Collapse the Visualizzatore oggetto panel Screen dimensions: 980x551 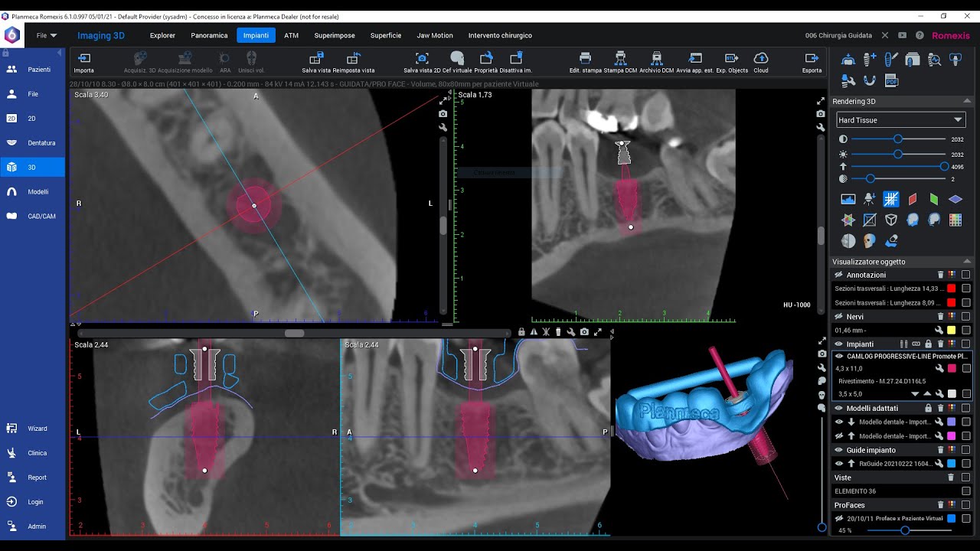(x=968, y=262)
